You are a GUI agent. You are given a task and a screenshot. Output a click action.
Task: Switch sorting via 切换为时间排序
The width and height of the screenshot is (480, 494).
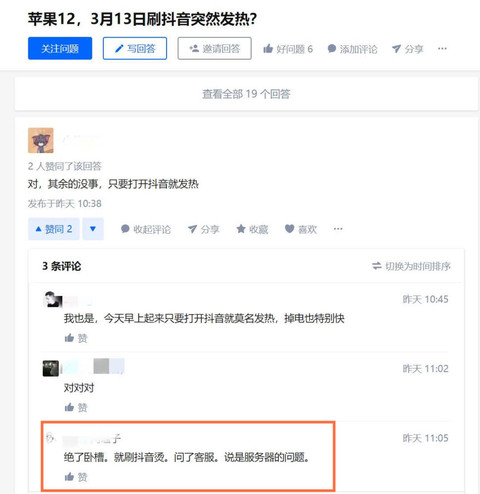411,266
